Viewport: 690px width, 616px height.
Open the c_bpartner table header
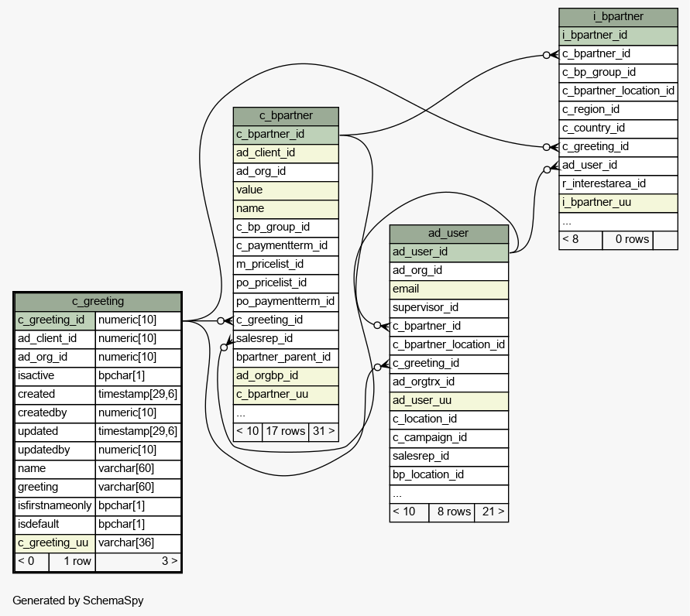click(286, 116)
